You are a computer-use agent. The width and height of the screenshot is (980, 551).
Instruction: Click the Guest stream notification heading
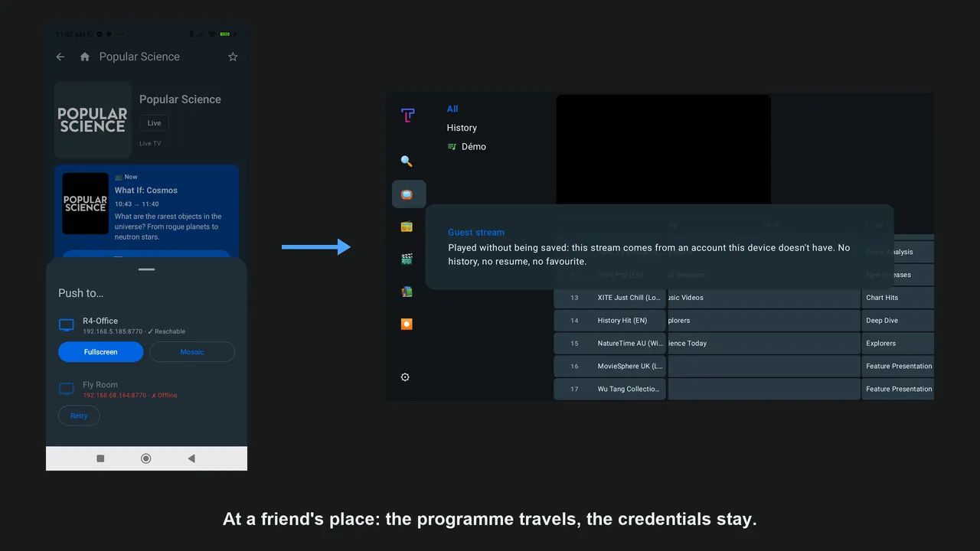click(x=476, y=232)
